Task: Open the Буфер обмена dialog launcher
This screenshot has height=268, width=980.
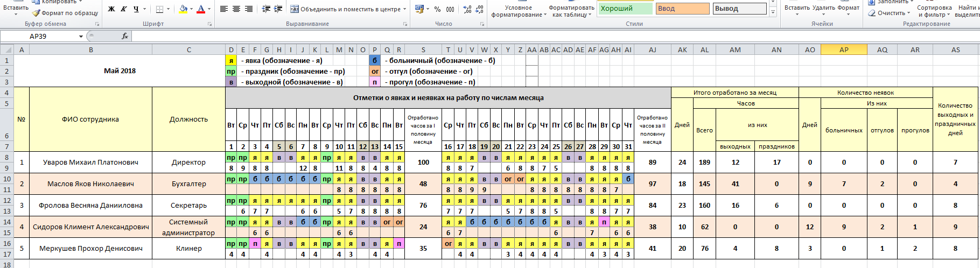Action: click(97, 24)
